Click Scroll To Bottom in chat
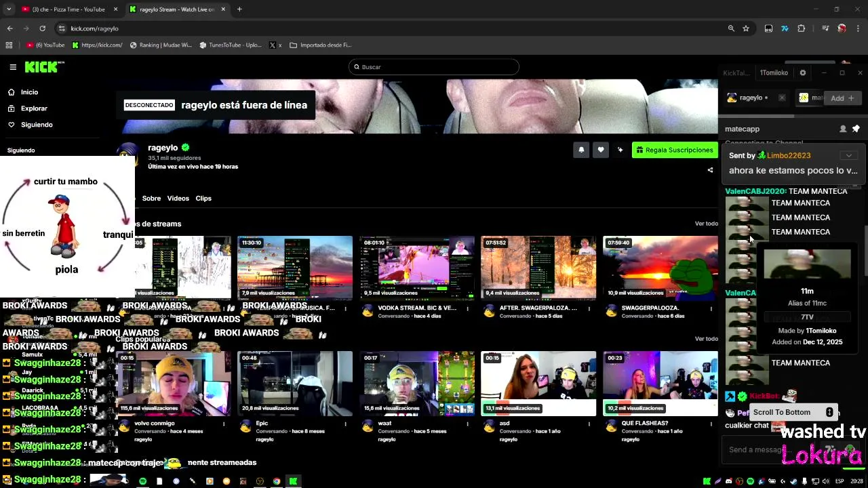The width and height of the screenshot is (868, 488). [792, 412]
